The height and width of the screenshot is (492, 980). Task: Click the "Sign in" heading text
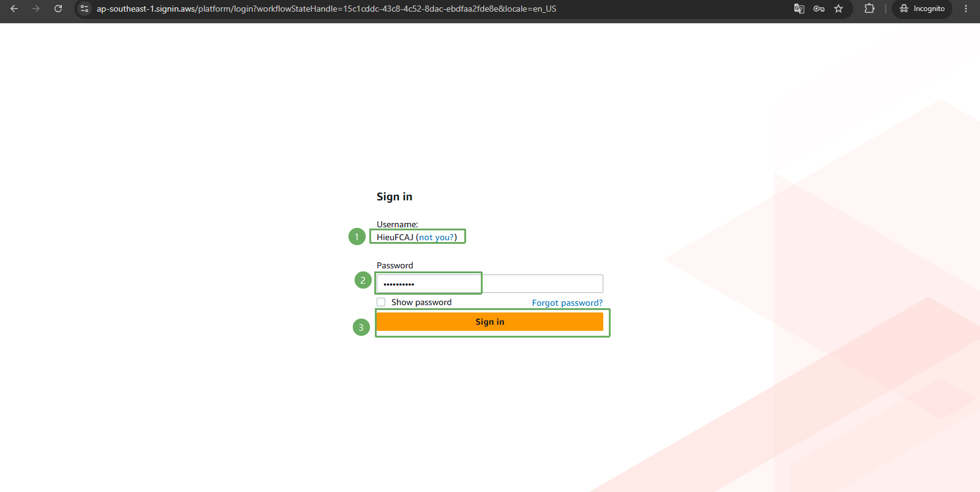coord(394,197)
